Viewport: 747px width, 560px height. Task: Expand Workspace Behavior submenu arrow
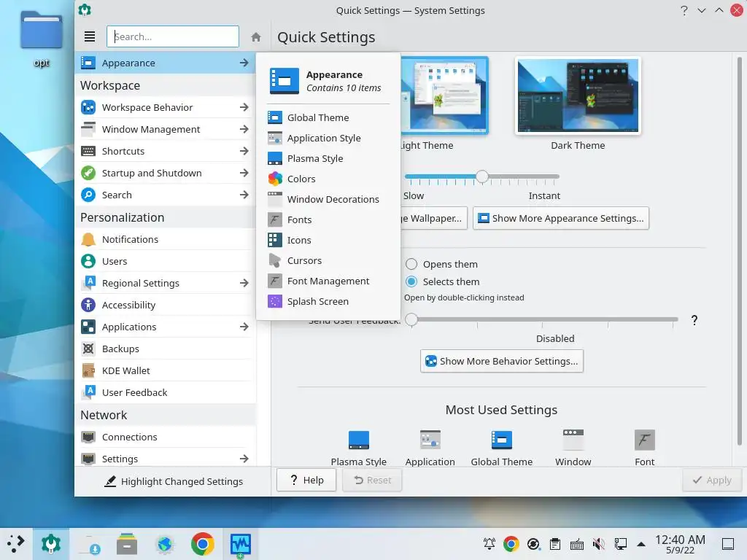click(244, 108)
